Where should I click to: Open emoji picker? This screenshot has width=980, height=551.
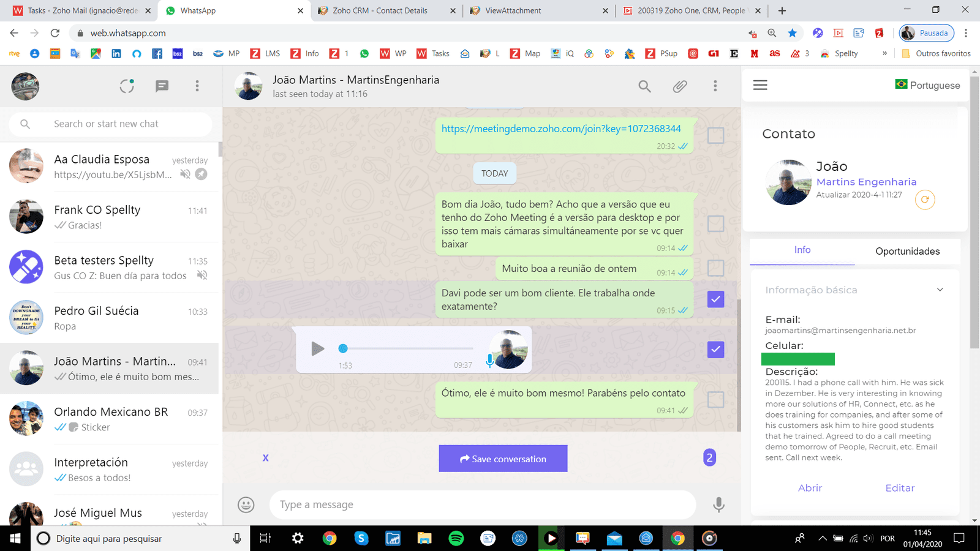point(246,504)
